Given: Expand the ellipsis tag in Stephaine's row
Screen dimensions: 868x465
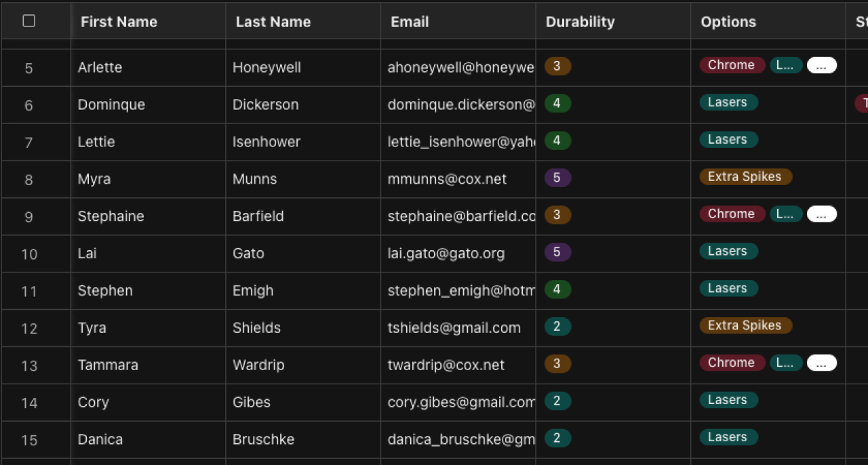Looking at the screenshot, I should (821, 214).
